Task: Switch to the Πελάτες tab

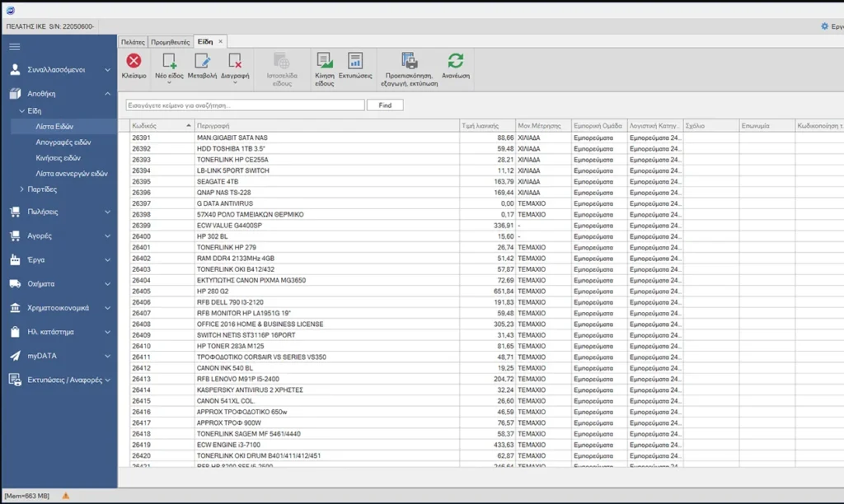Action: 133,42
